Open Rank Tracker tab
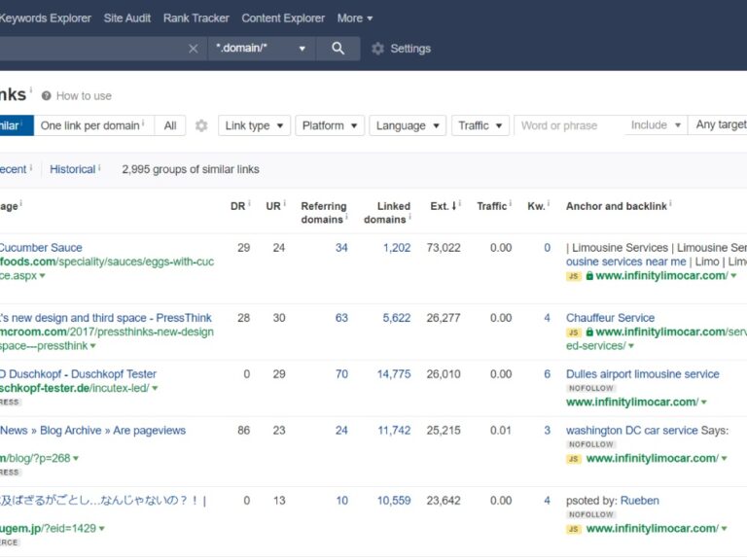 pos(196,18)
